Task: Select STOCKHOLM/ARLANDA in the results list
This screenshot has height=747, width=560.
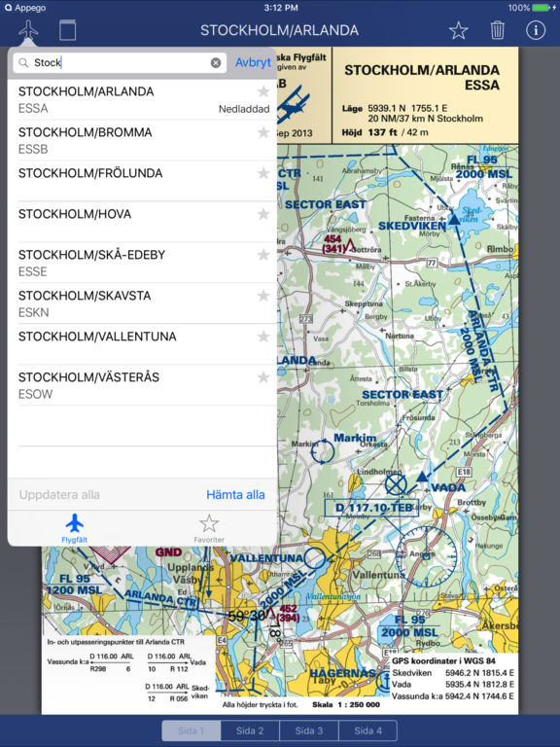Action: pos(142,99)
